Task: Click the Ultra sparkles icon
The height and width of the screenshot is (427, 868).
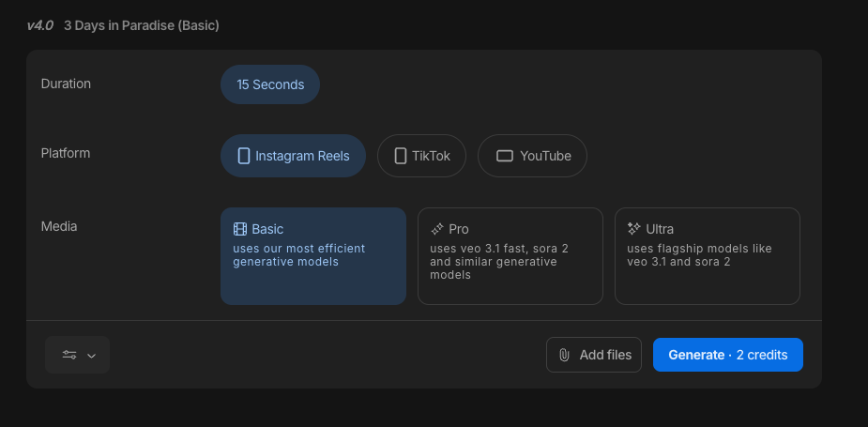Action: [x=633, y=228]
